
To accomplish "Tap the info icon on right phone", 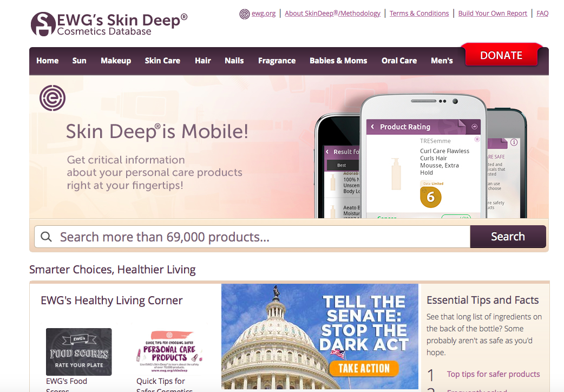I will [x=514, y=142].
